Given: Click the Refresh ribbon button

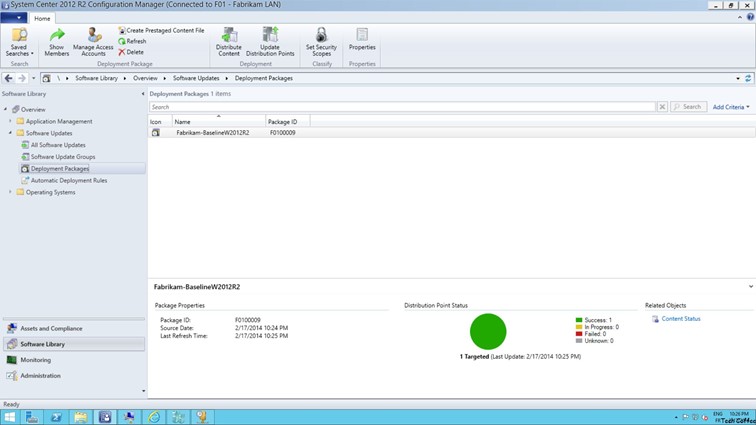Looking at the screenshot, I should click(132, 41).
